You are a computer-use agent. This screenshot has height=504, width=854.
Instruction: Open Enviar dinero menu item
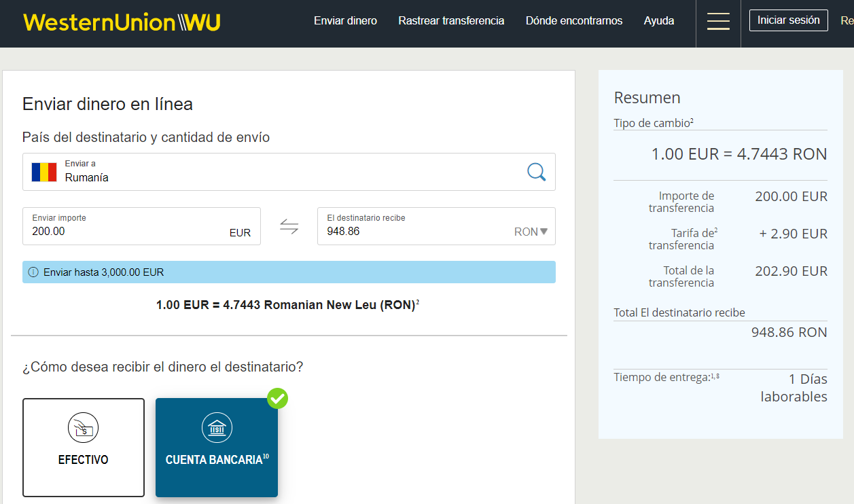pos(345,21)
